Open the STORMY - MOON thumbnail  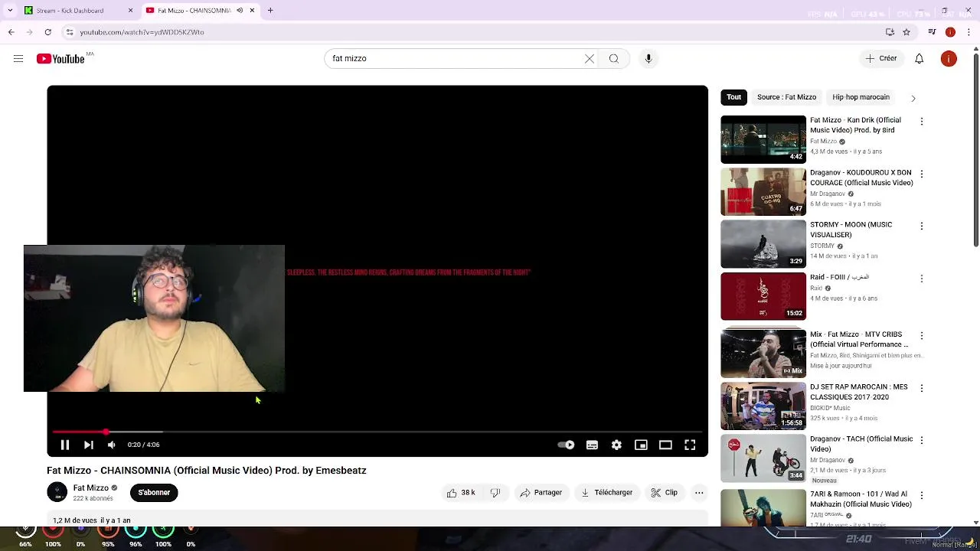763,244
